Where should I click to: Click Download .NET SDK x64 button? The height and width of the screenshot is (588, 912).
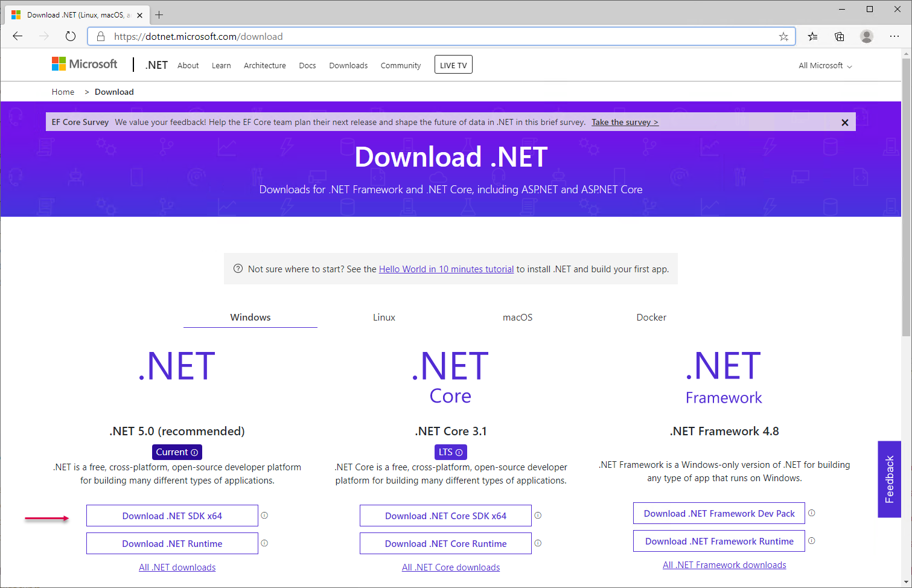tap(172, 516)
